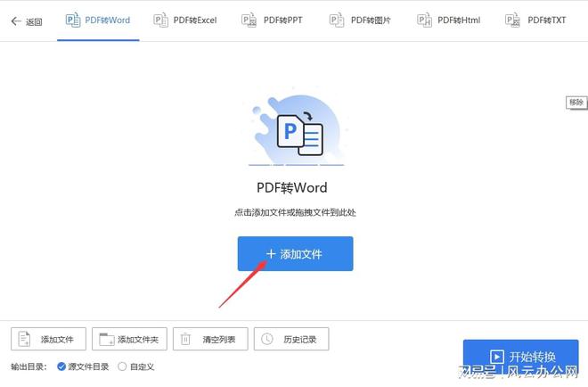Click the PDF转TXT document icon

click(x=512, y=21)
